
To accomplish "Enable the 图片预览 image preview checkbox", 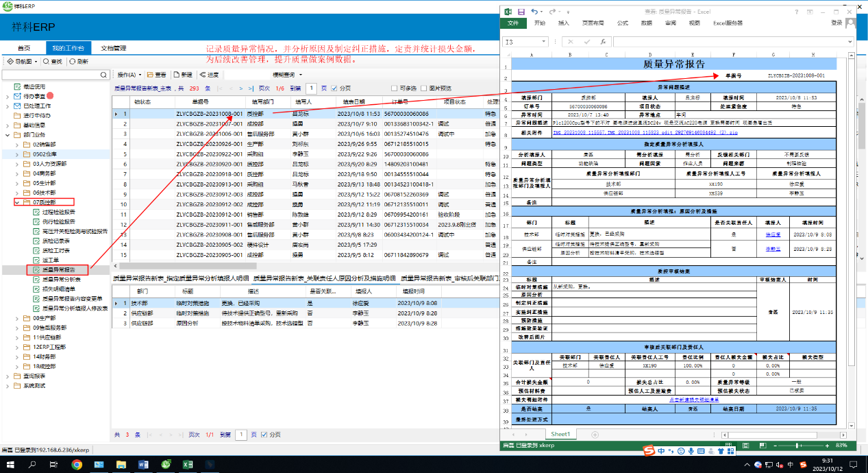I will tap(424, 88).
